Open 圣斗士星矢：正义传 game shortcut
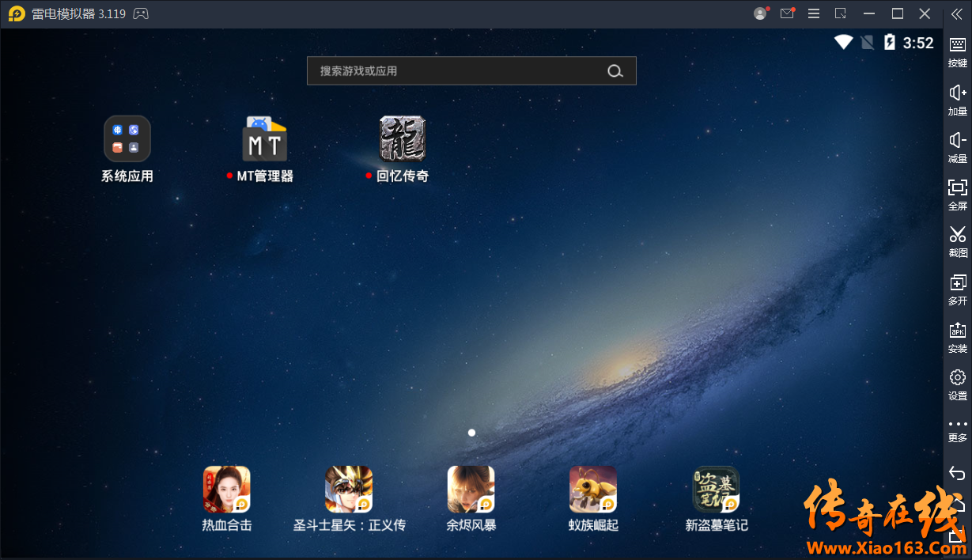Screen dimensions: 972x560 (x=349, y=498)
